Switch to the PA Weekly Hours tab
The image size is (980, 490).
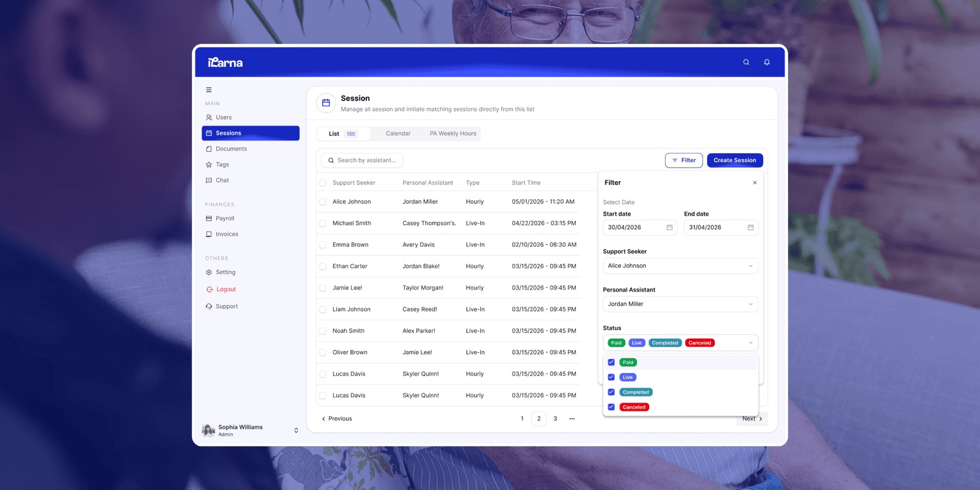click(453, 134)
